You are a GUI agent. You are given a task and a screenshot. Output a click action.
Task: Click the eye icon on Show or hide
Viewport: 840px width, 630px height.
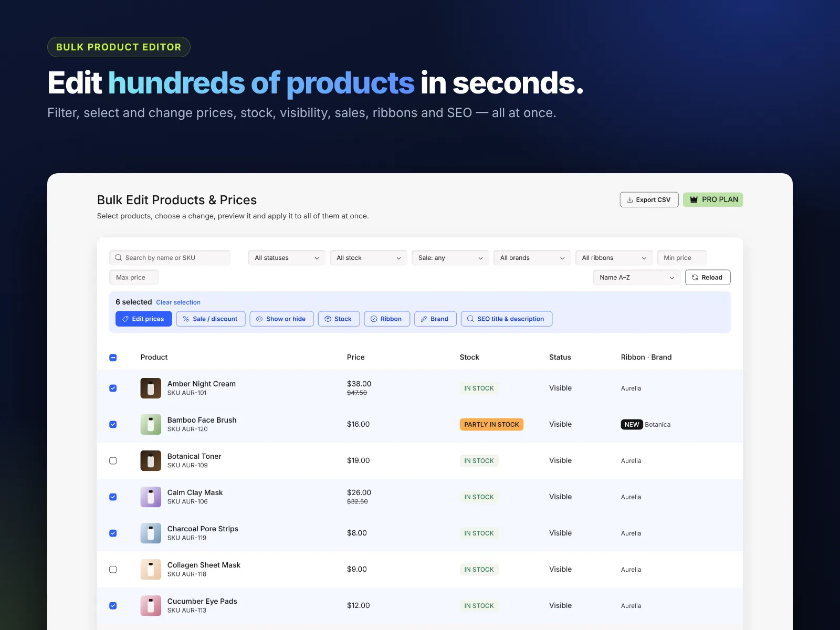click(259, 319)
